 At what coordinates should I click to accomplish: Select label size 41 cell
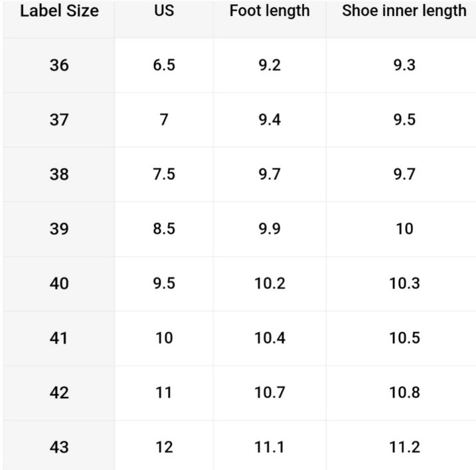(59, 339)
